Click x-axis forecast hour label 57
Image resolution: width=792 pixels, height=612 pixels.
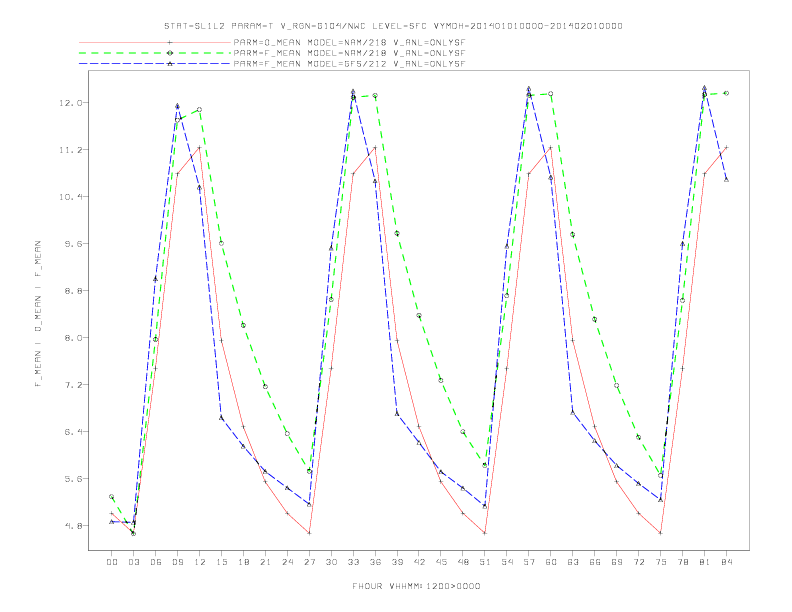[529, 562]
